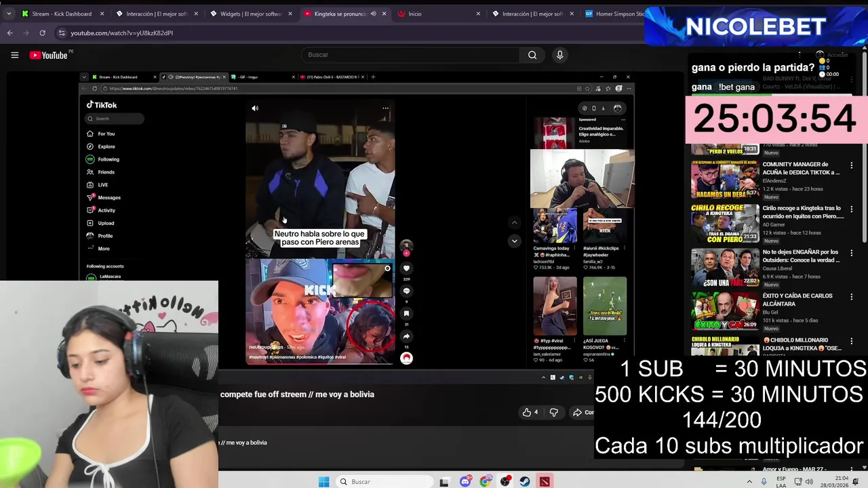The image size is (868, 488).
Task: Click the TikTok mute speaker icon in video
Action: pos(255,108)
